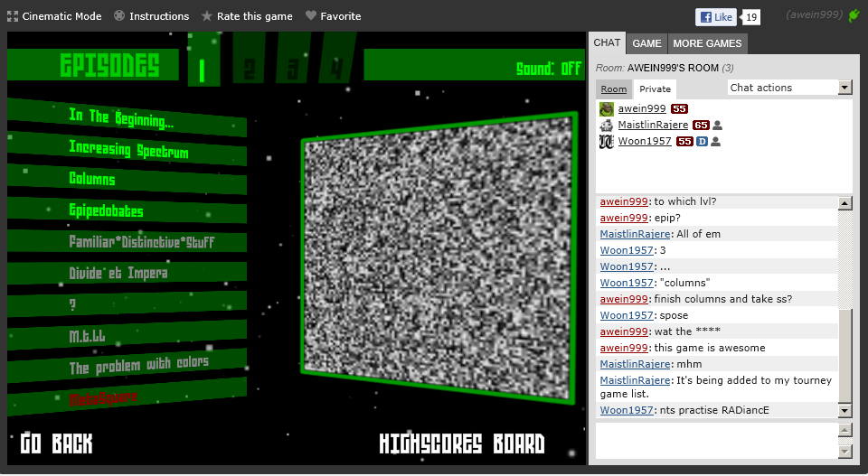Enter Cinematic Mode via its expand icon
This screenshot has width=868, height=476.
coord(12,16)
